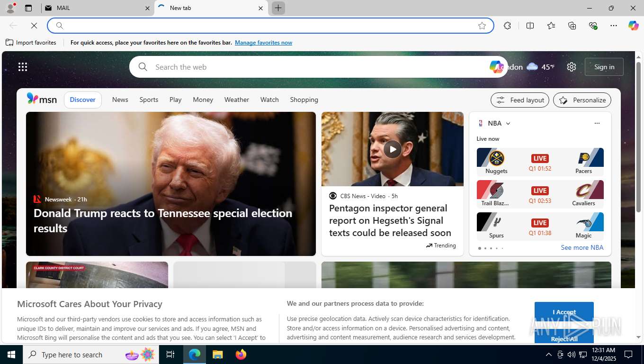Open Trail Blazers vs Cavaliers live game

point(540,193)
